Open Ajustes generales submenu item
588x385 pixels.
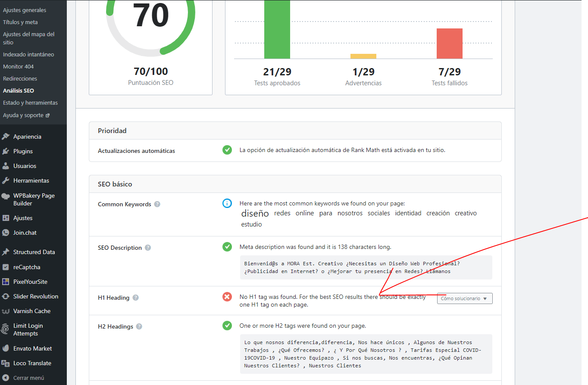pyautogui.click(x=25, y=10)
